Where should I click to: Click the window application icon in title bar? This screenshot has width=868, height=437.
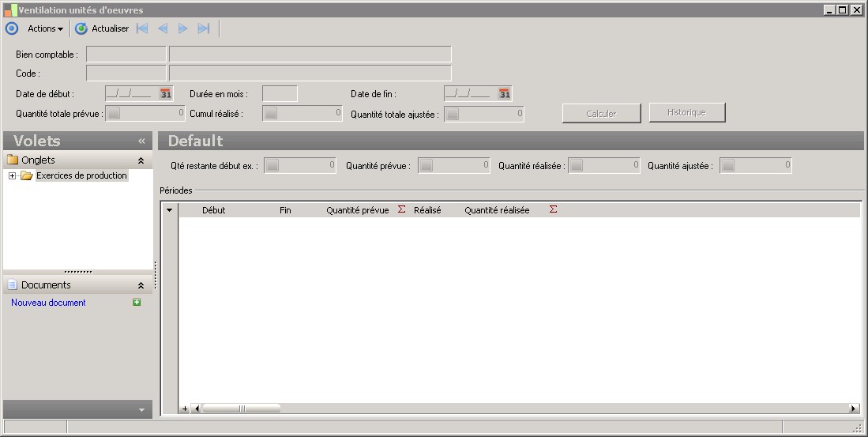[10, 10]
